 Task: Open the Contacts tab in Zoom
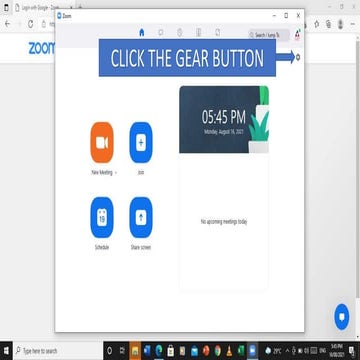coord(199,32)
